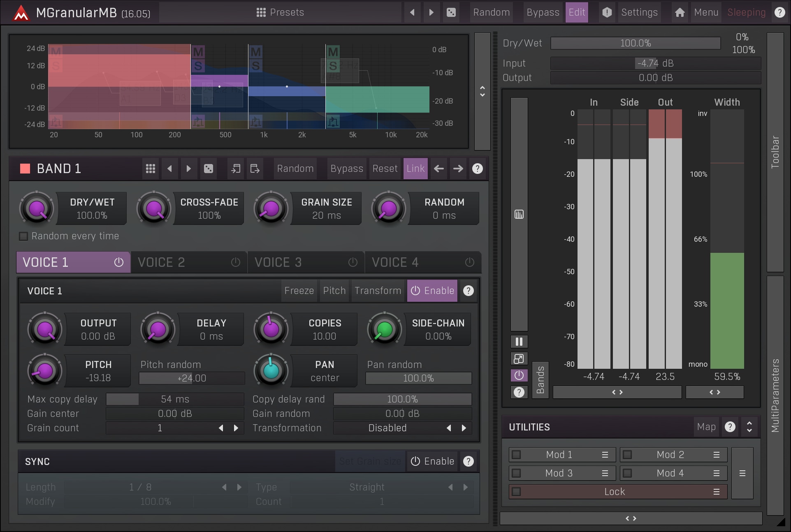Reset Band 1 settings

coord(385,169)
